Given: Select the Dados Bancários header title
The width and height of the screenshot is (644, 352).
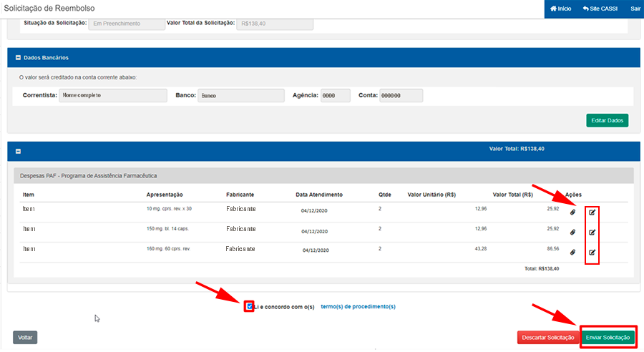Looking at the screenshot, I should (46, 58).
